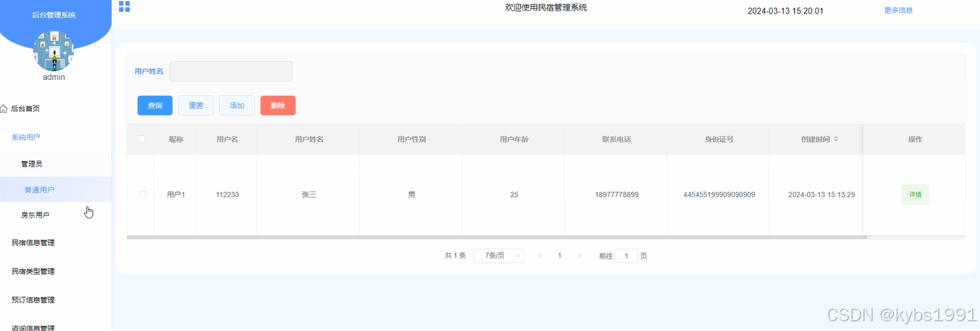Image resolution: width=980 pixels, height=331 pixels.
Task: Click the 用户名 column header
Action: coord(227,139)
